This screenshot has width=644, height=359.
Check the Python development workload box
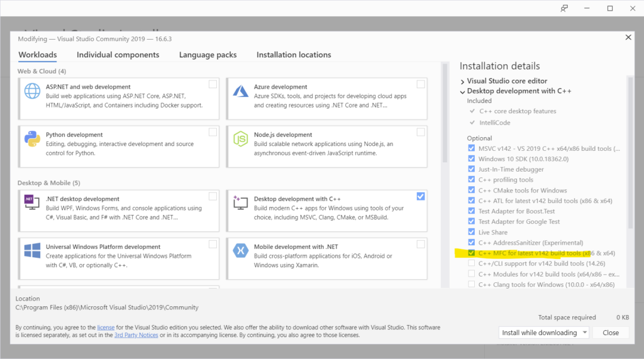[x=213, y=132]
